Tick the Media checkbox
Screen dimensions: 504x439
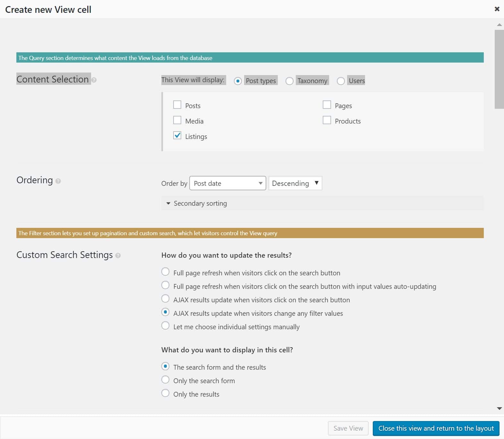pos(177,120)
